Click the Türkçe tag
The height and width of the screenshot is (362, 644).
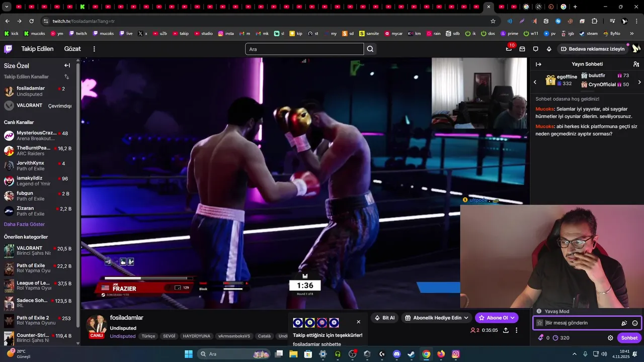pos(148,336)
